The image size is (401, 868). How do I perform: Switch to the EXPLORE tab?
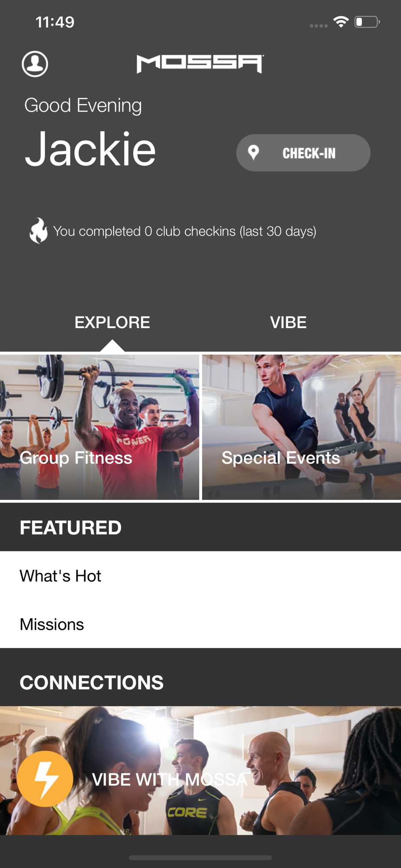[112, 322]
